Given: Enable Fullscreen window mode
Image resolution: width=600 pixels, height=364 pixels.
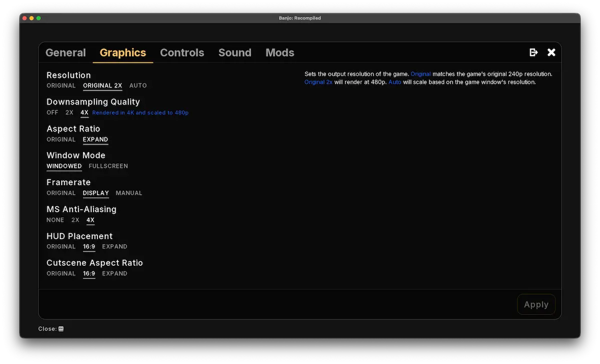Looking at the screenshot, I should [108, 166].
